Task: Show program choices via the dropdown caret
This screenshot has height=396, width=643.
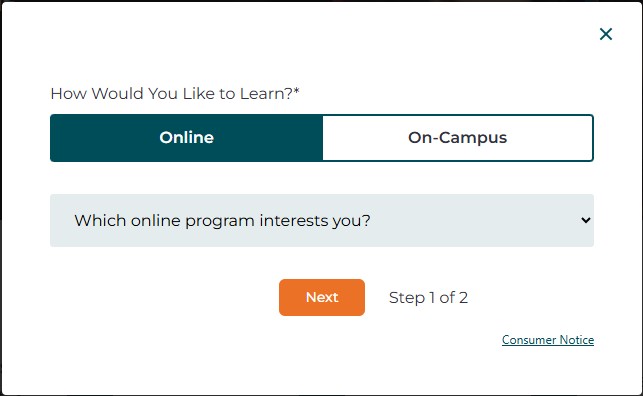Action: 586,221
